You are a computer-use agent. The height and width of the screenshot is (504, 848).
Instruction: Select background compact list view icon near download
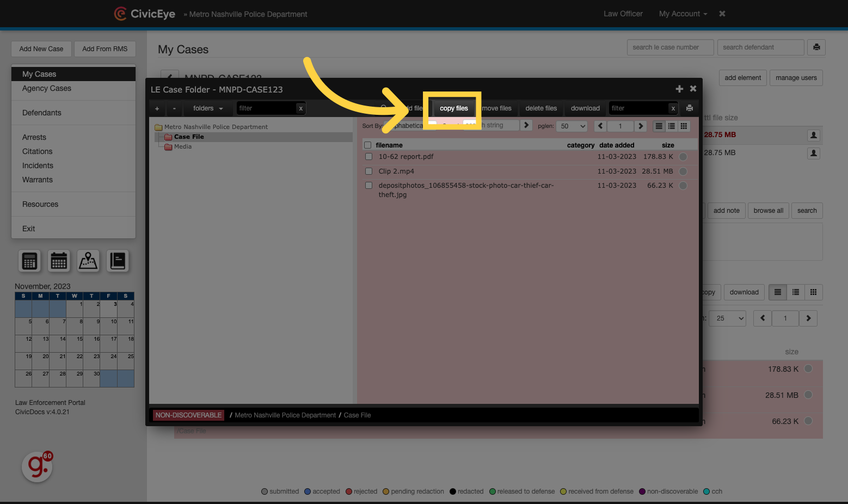(796, 292)
